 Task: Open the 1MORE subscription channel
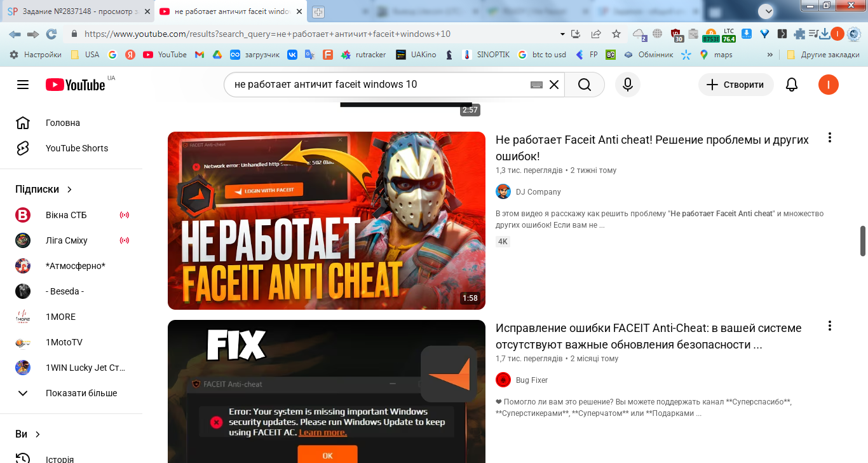[71, 317]
